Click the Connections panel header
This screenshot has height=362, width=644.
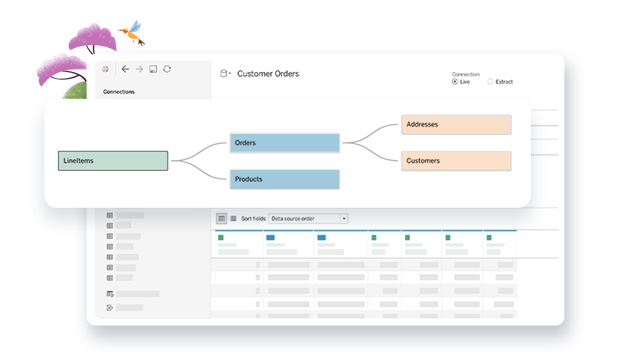(x=118, y=92)
